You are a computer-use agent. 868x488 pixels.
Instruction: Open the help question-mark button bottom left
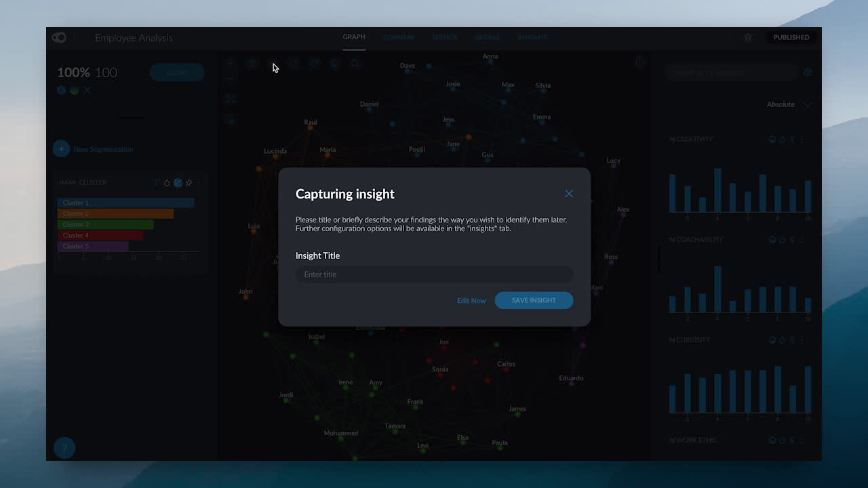point(64,447)
